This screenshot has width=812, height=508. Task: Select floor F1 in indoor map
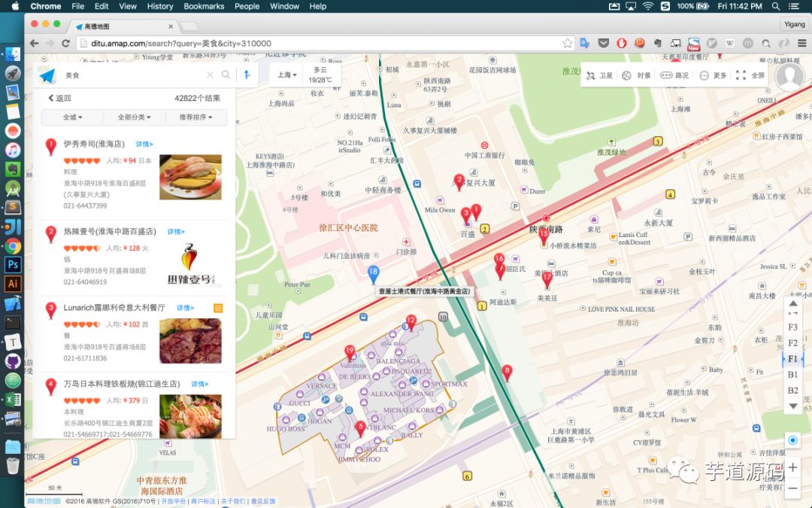[x=793, y=359]
